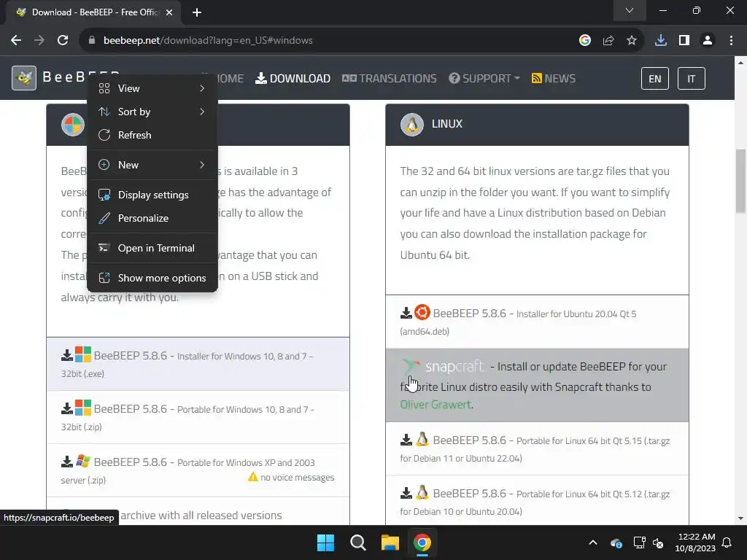This screenshot has height=560, width=747.
Task: Select Refresh in context menu
Action: pos(152,135)
